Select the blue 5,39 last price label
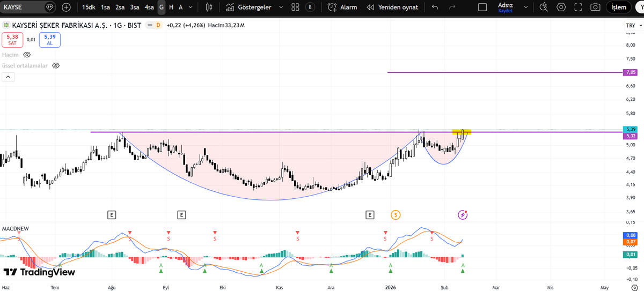 click(630, 129)
